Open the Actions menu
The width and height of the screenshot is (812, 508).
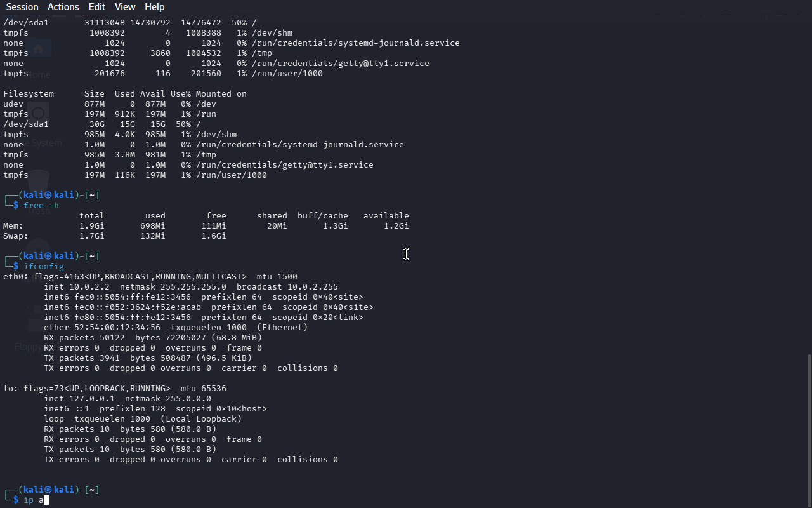[63, 7]
